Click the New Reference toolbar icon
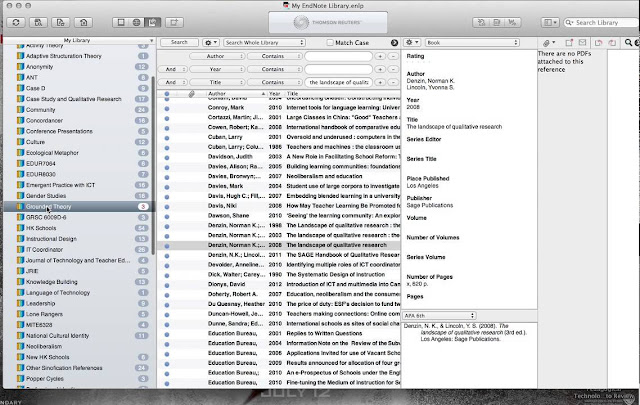 [174, 22]
